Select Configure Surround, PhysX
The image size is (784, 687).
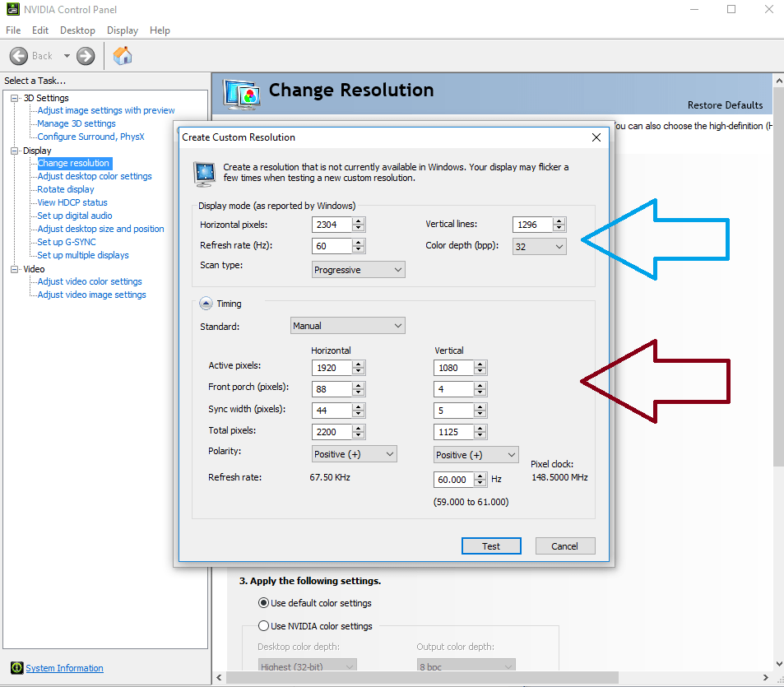coord(91,137)
